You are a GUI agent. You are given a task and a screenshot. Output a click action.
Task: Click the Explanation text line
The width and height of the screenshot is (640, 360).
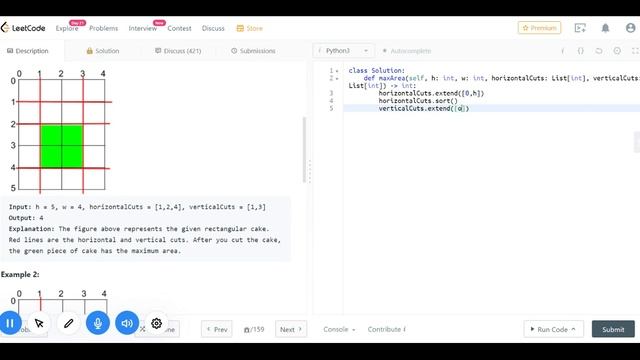tap(139, 229)
